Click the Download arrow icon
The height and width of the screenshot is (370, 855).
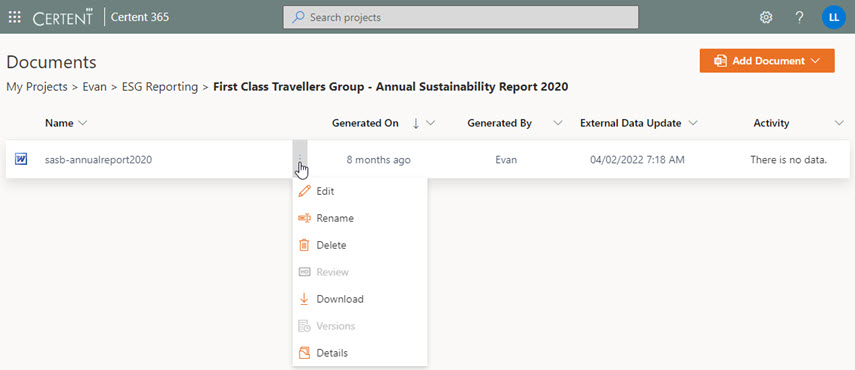tap(304, 299)
